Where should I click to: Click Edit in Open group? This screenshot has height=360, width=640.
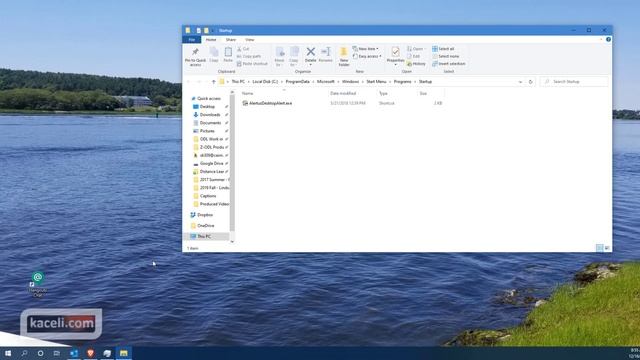(x=413, y=56)
